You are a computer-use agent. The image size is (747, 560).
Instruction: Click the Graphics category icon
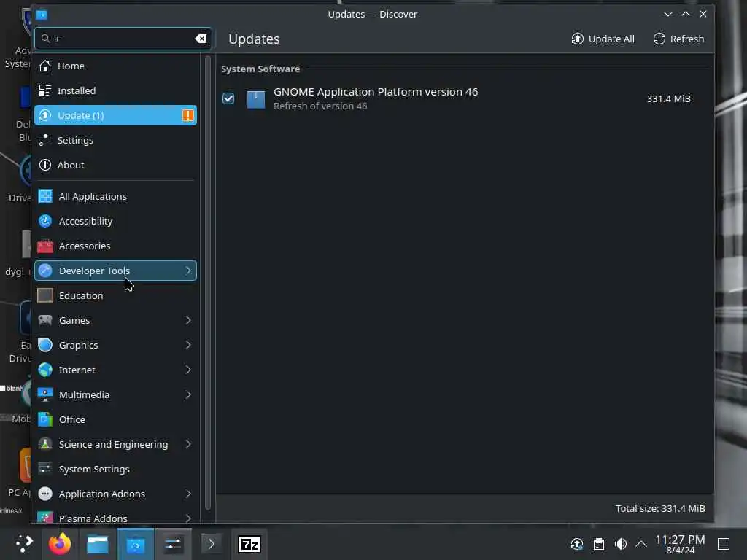pos(45,345)
